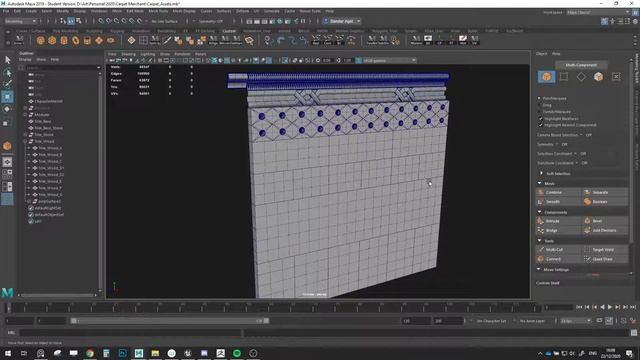Open Spotify from the Windows taskbar

[237, 353]
